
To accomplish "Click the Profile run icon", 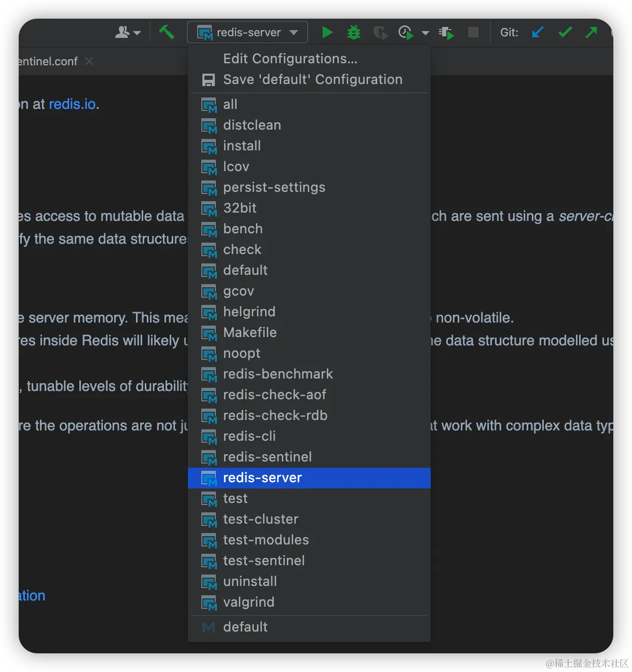I will (x=406, y=33).
